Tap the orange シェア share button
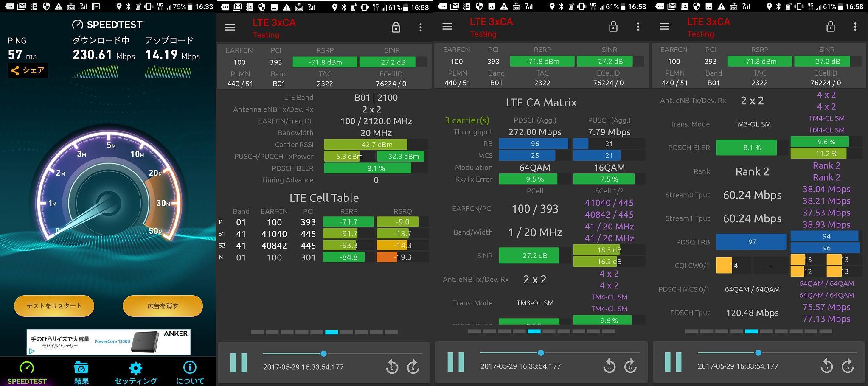Image resolution: width=868 pixels, height=386 pixels. pos(28,70)
